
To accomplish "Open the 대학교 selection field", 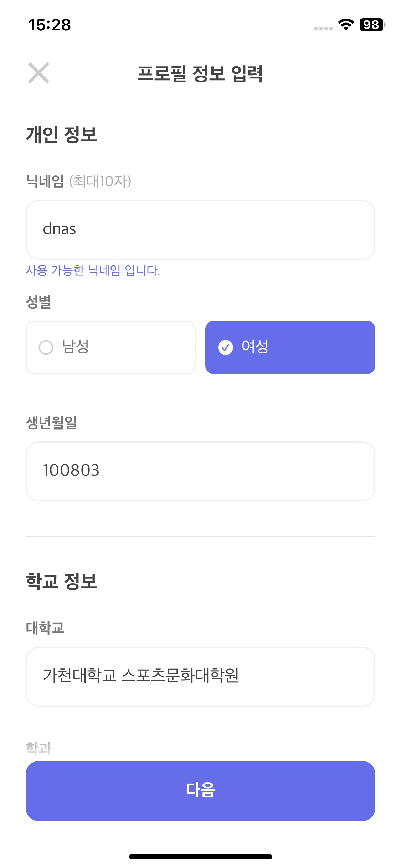I will (200, 677).
